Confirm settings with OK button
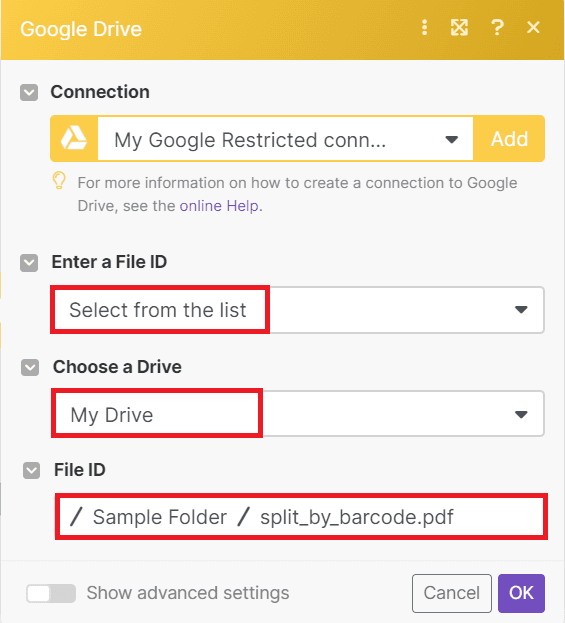This screenshot has height=623, width=565. coord(521,593)
